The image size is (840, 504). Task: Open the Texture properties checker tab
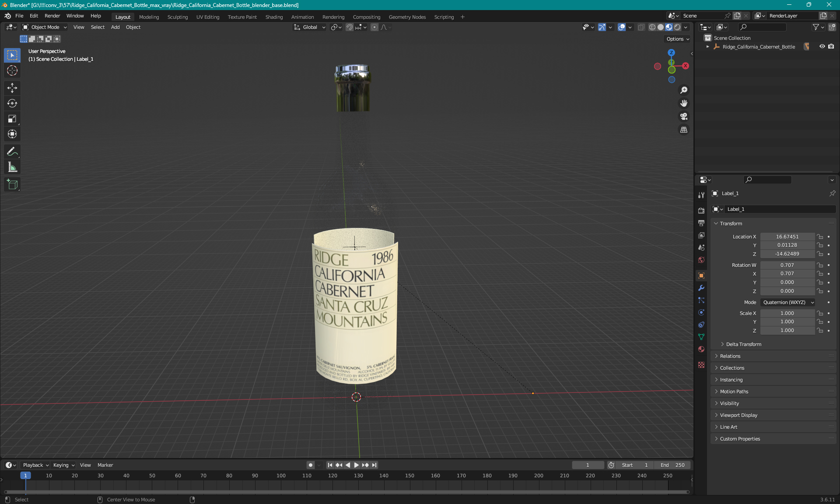pyautogui.click(x=701, y=365)
